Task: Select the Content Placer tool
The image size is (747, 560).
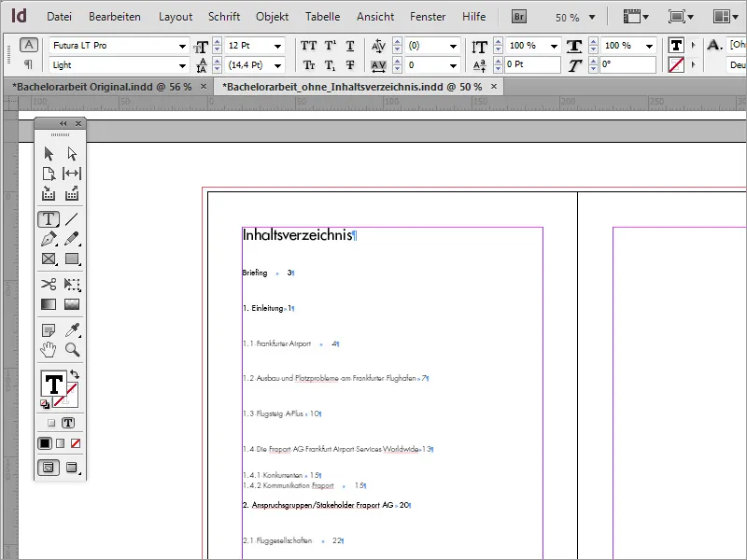Action: (72, 193)
